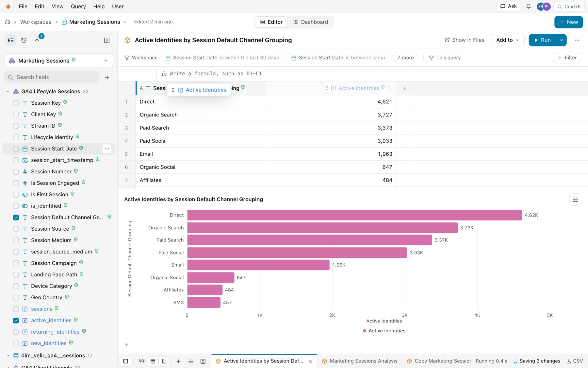Check the returning_identities measure checkbox

pyautogui.click(x=16, y=332)
